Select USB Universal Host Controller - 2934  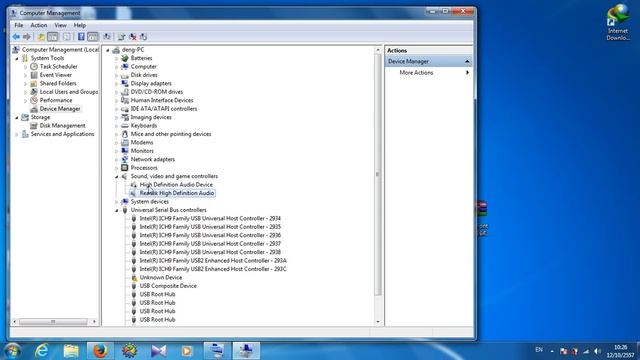point(210,218)
